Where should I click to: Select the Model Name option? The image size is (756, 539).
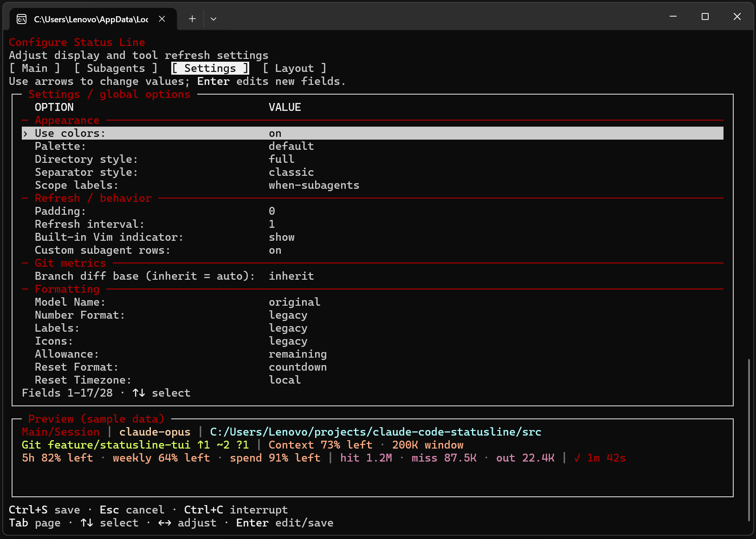pos(70,302)
